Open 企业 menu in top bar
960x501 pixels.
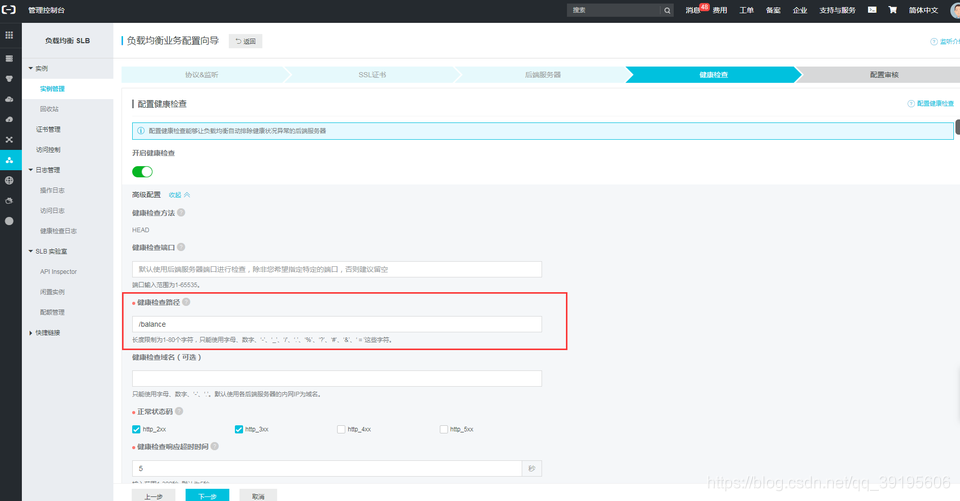point(800,10)
